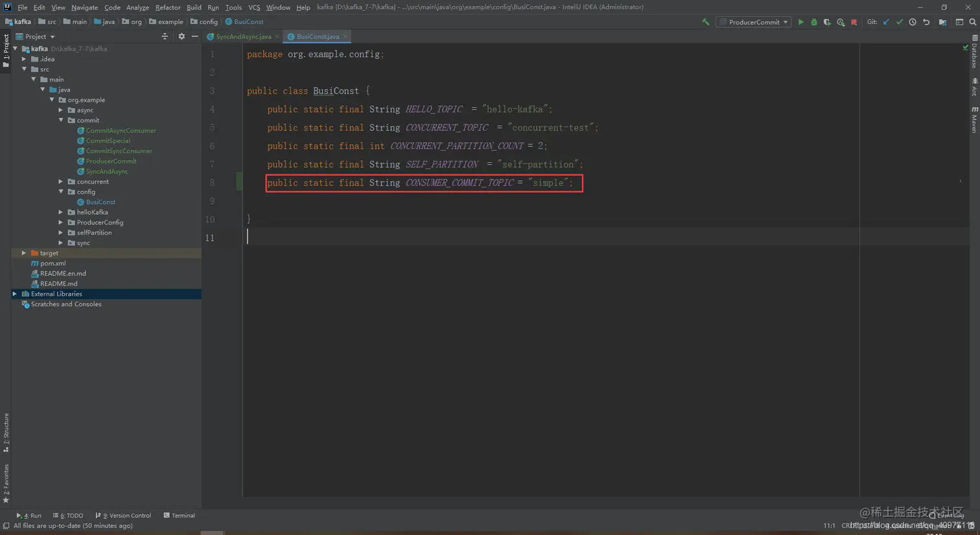Open Search Everywhere magnifier
The image size is (980, 535).
click(973, 22)
